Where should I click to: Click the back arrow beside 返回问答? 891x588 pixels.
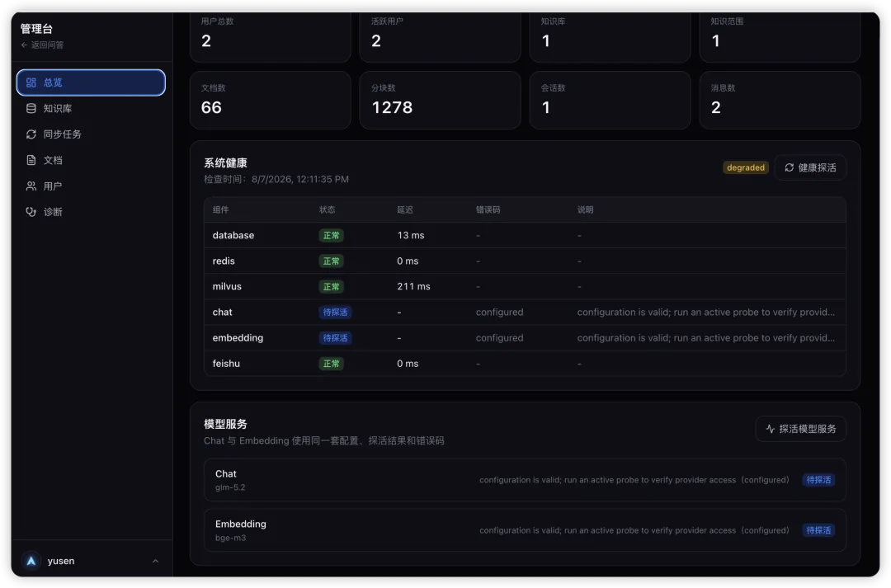click(24, 45)
